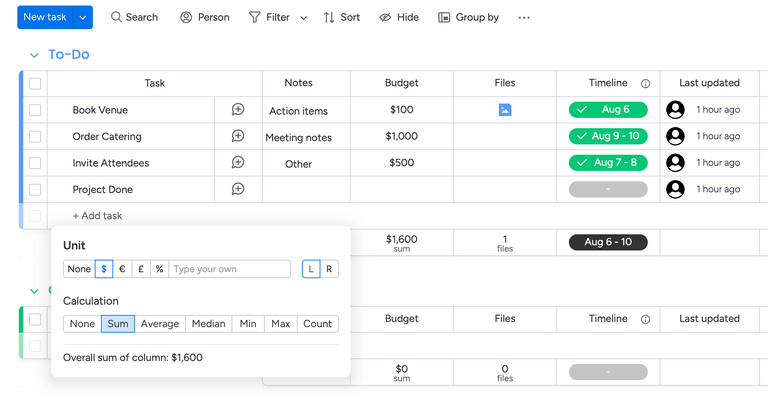Select the Average calculation option
Viewport: 768px width, 403px height.
click(x=160, y=324)
